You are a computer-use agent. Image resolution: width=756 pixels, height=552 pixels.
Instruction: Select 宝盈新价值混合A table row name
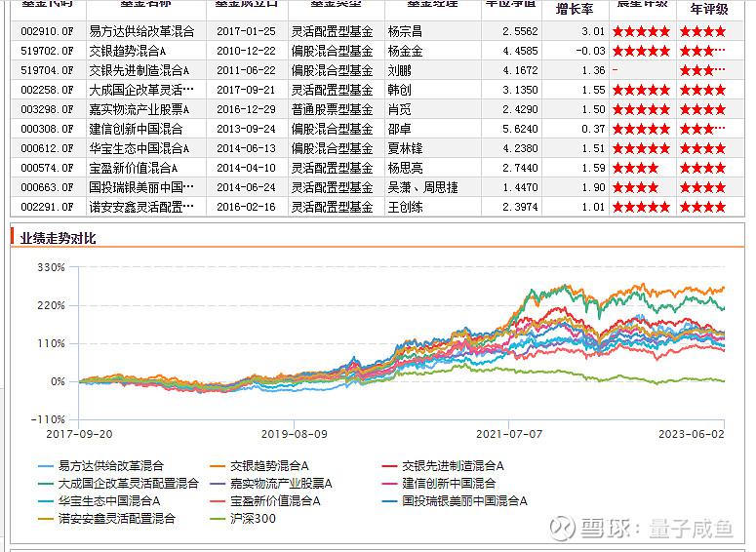coord(134,169)
